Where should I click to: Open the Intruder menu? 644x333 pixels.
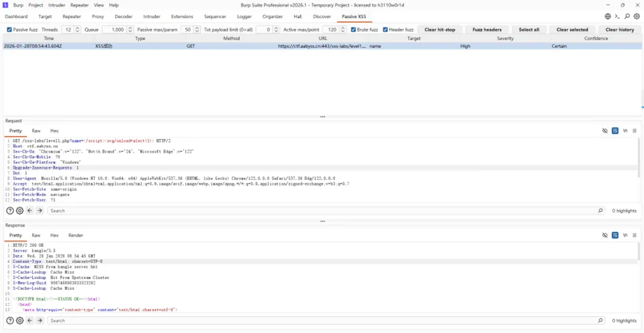[56, 5]
